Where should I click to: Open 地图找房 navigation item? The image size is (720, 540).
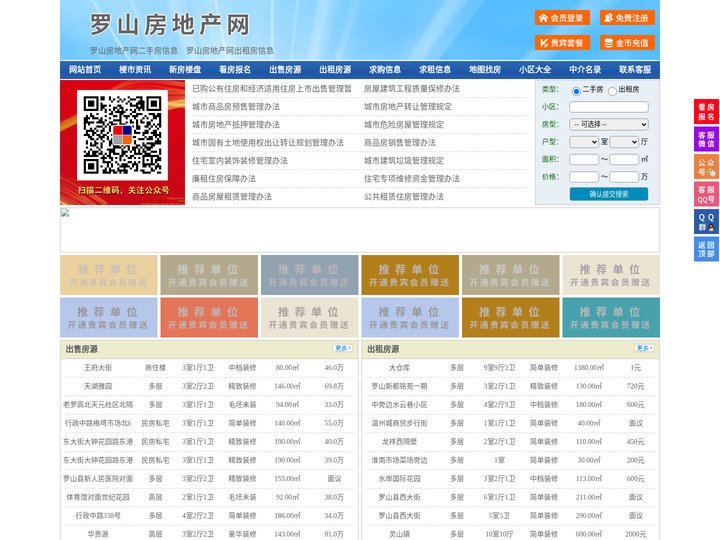point(485,70)
